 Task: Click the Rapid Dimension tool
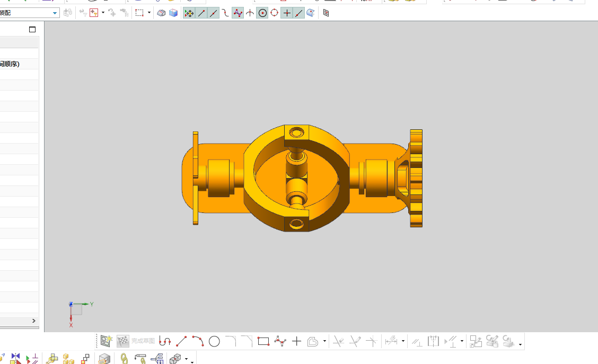tap(391, 341)
